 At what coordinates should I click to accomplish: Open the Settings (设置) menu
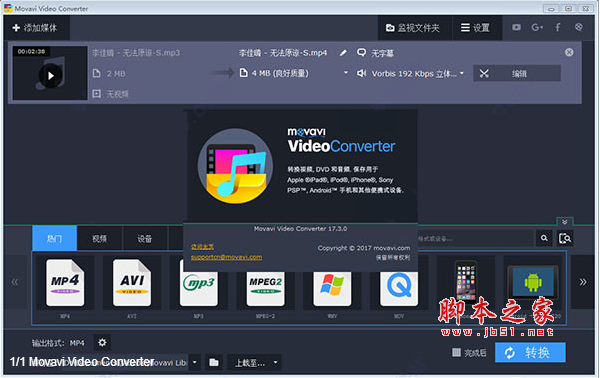[x=476, y=28]
